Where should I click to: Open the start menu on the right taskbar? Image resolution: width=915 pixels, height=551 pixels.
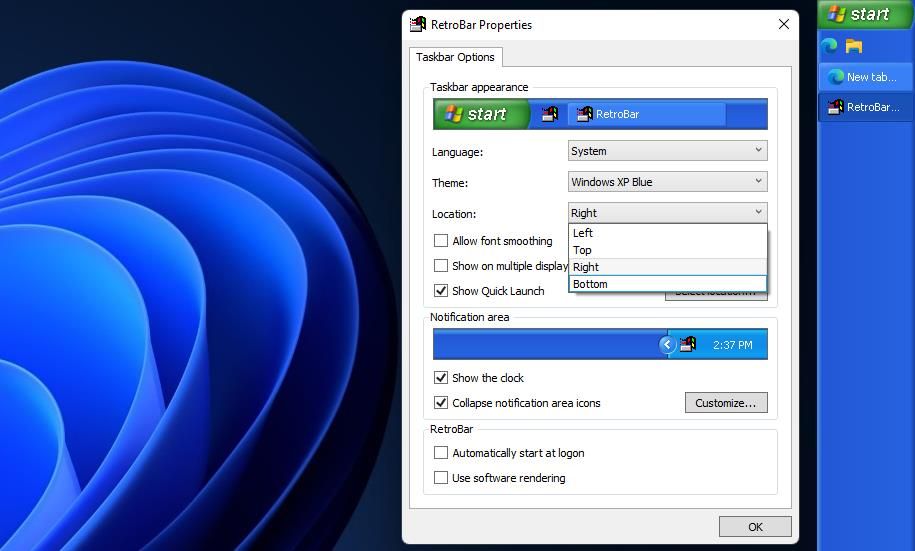coord(864,14)
